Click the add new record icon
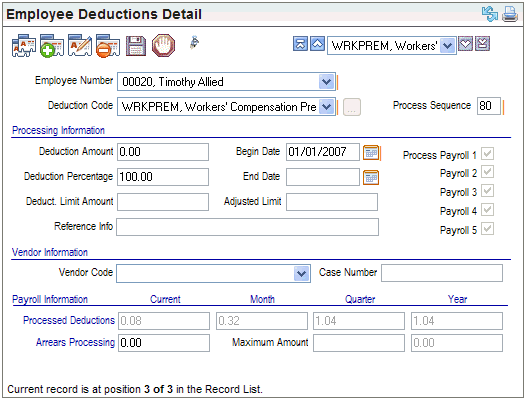The image size is (526, 398). [52, 45]
